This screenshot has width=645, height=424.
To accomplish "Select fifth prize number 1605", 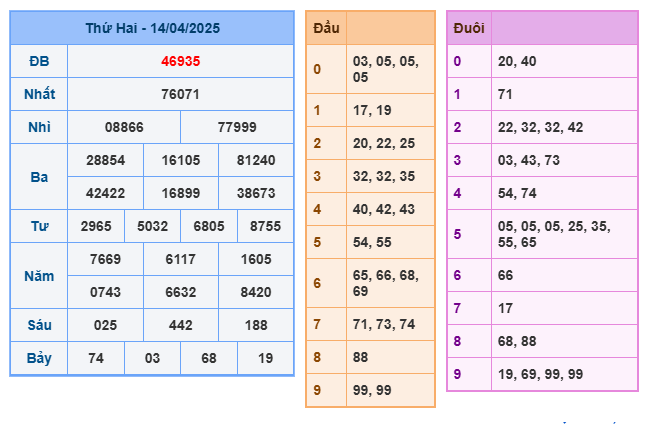I will click(256, 259).
